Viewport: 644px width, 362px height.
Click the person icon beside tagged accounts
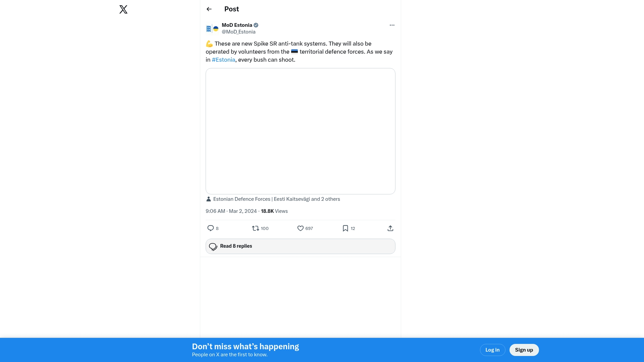tap(208, 199)
